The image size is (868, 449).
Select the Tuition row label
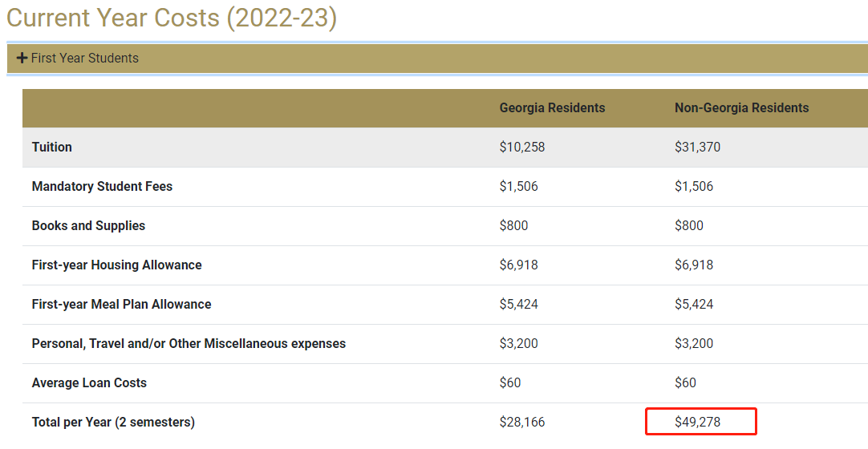tap(52, 147)
